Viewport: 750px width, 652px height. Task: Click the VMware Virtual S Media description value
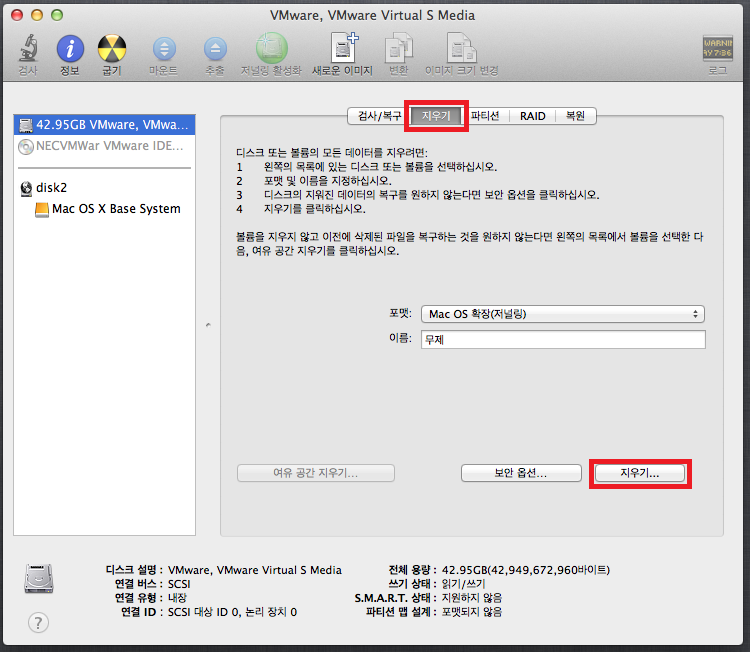tap(254, 570)
